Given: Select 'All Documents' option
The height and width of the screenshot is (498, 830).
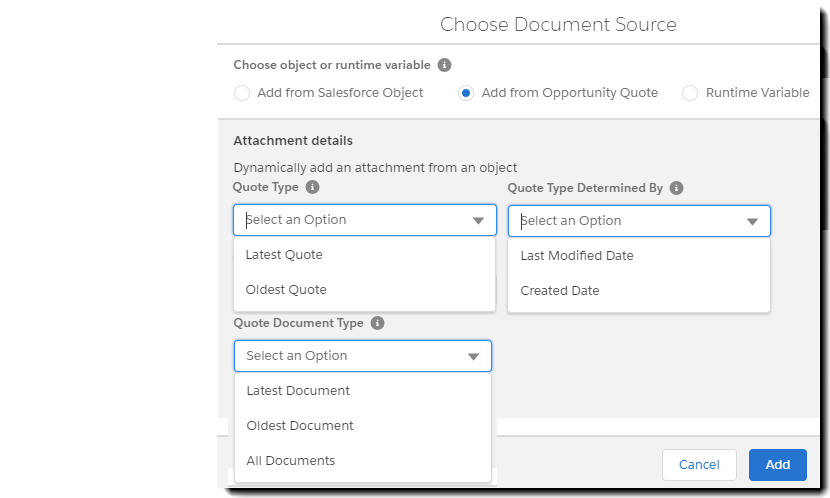Looking at the screenshot, I should (x=291, y=461).
